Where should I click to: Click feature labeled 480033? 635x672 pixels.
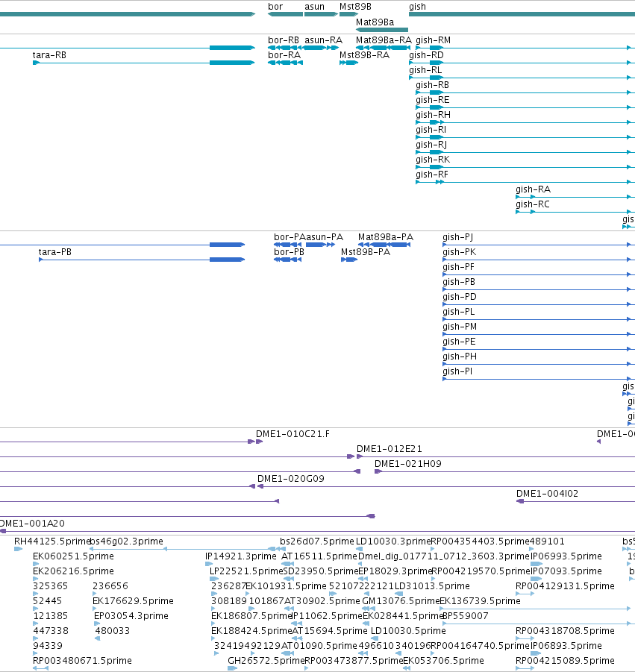(113, 631)
